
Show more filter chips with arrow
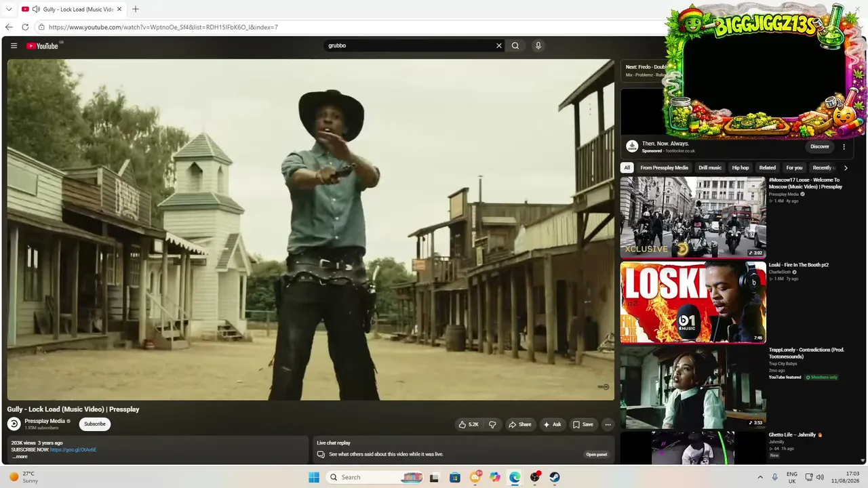tap(846, 167)
